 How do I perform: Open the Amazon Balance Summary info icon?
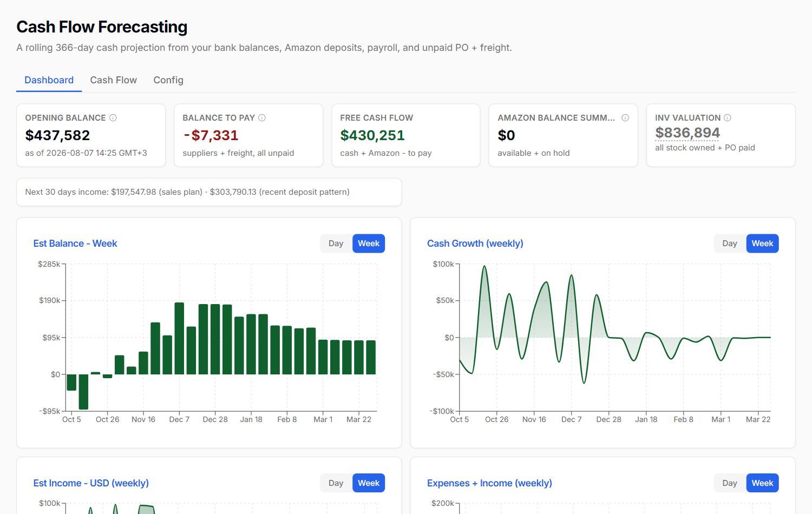pyautogui.click(x=625, y=118)
